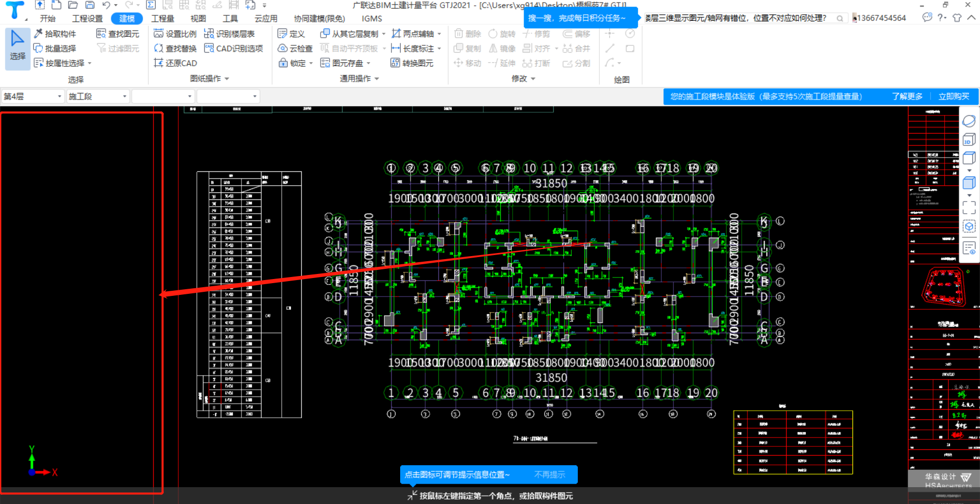Viewport: 980px width, 504px height.
Task: Click the save icon in title bar
Action: pyautogui.click(x=90, y=5)
